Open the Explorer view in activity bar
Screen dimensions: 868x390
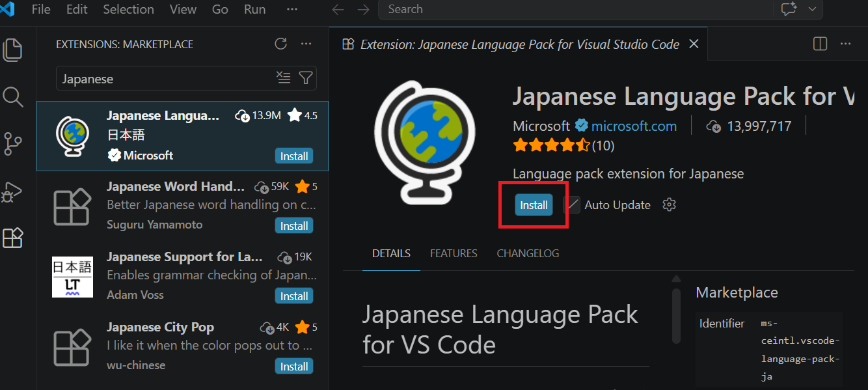13,50
